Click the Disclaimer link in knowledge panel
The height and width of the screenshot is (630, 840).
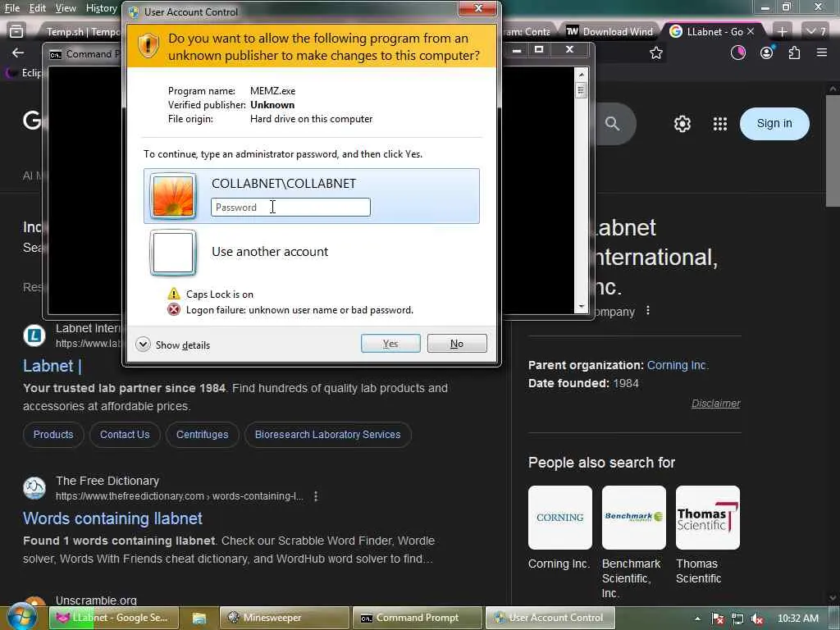[x=715, y=404]
